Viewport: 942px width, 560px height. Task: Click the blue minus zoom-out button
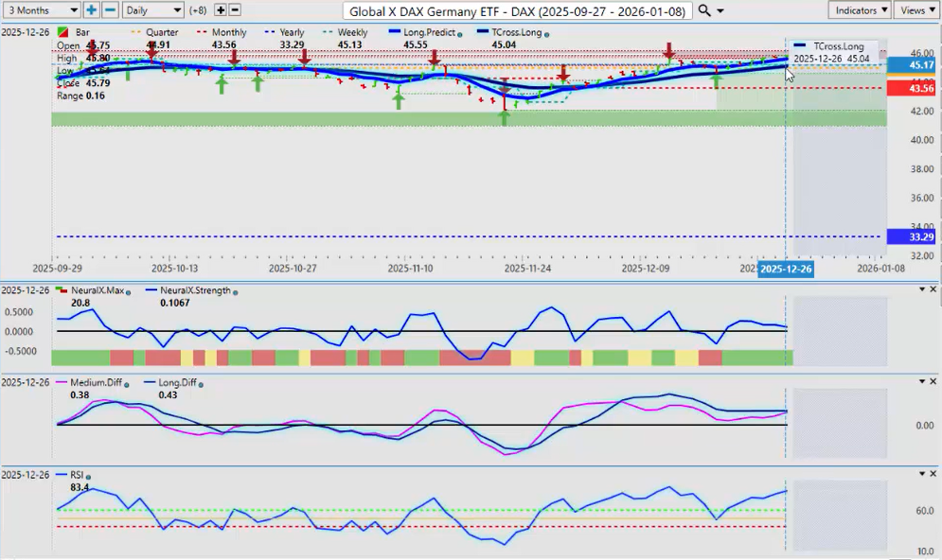coord(110,10)
